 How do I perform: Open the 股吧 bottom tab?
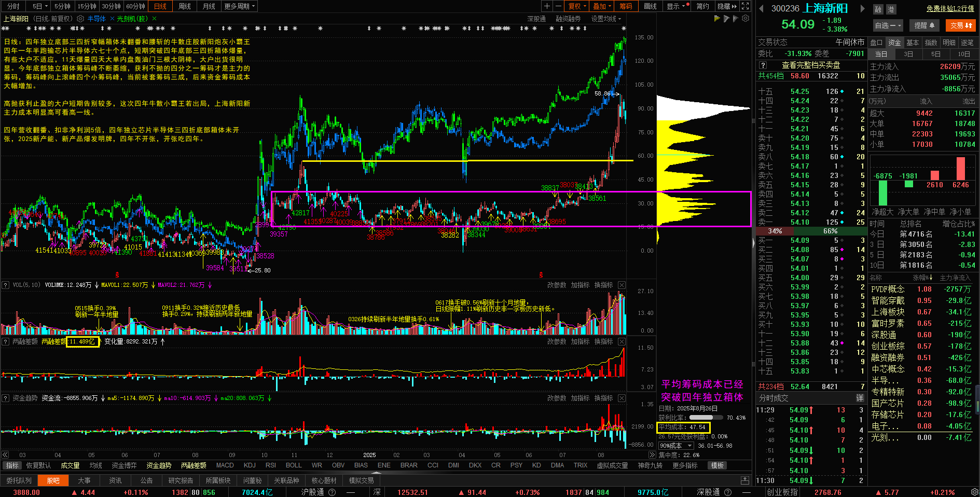pos(53,480)
